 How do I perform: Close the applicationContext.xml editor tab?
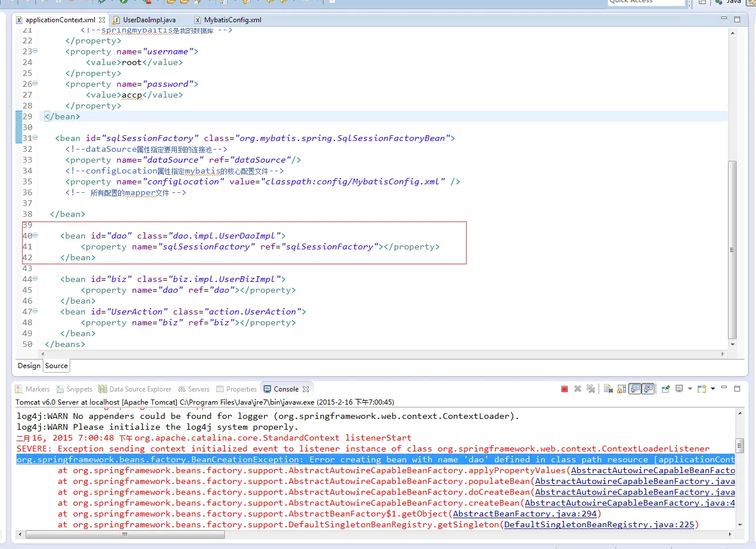tap(102, 19)
